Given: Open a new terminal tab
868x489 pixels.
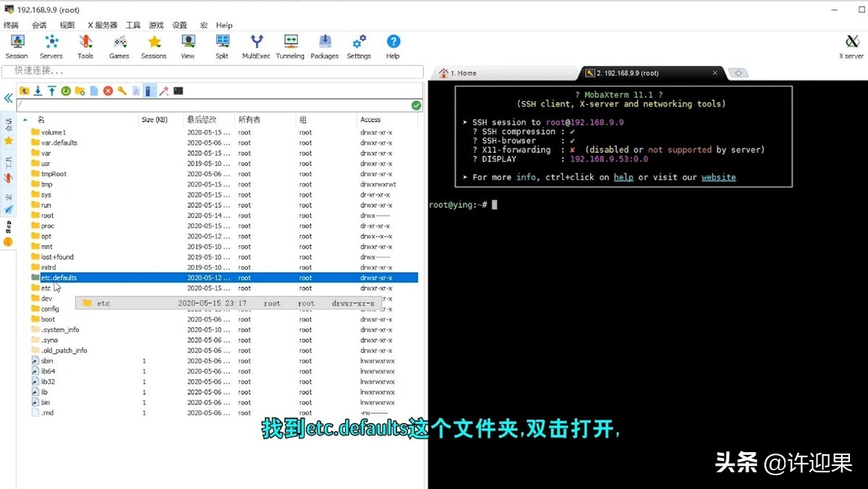Looking at the screenshot, I should 738,73.
